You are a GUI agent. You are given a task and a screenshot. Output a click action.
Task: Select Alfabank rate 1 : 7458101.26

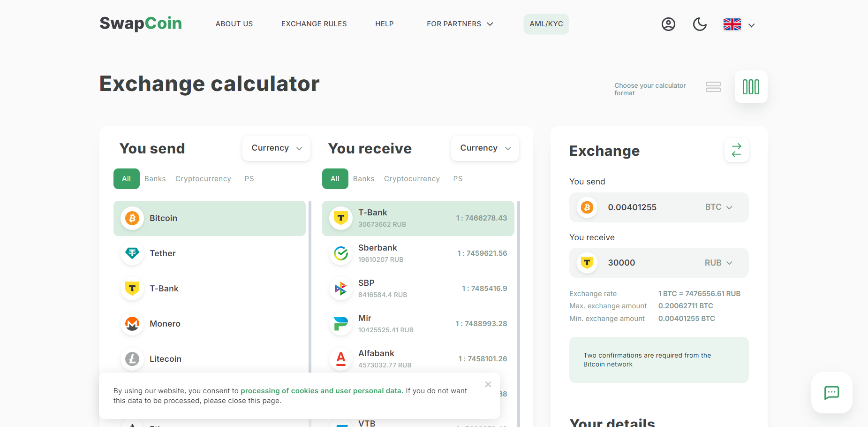[x=483, y=359]
